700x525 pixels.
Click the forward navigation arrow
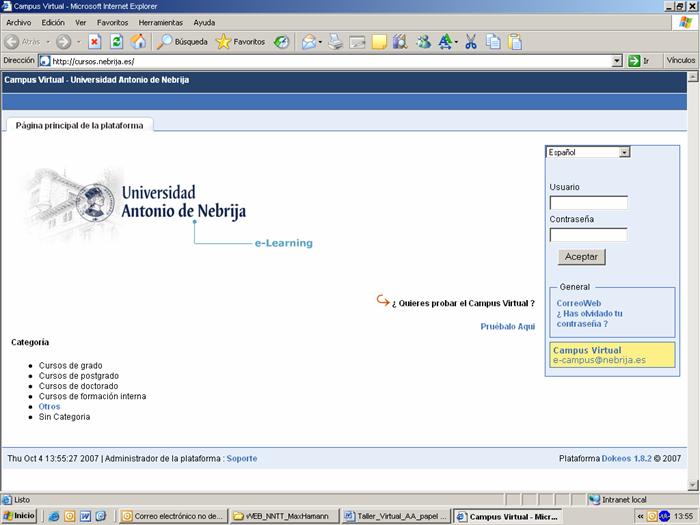click(63, 42)
